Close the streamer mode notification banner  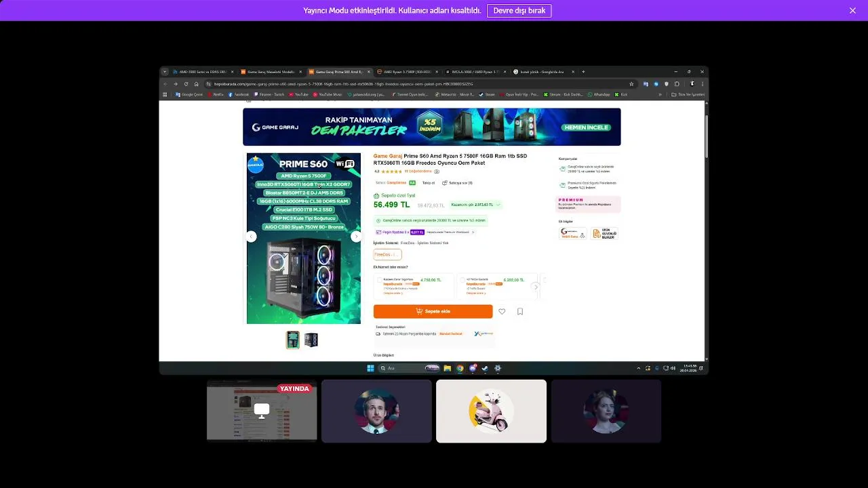click(x=852, y=10)
